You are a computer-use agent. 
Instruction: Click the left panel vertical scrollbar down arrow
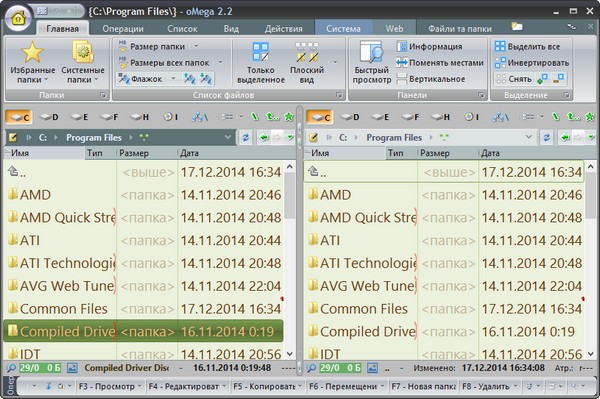(x=290, y=354)
